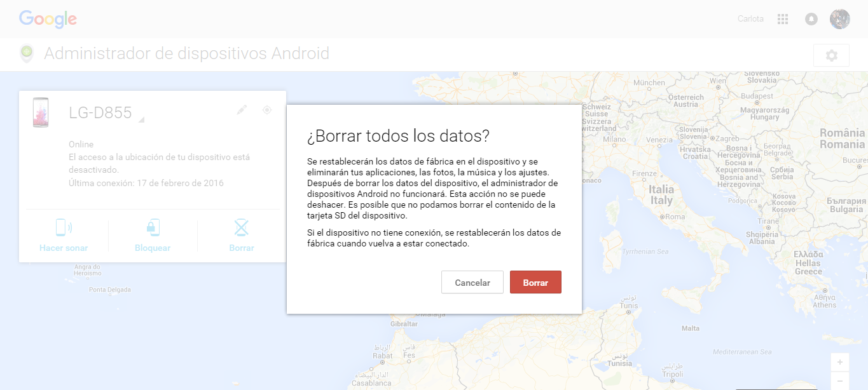
Task: Select the Hacer sonar label
Action: 64,248
